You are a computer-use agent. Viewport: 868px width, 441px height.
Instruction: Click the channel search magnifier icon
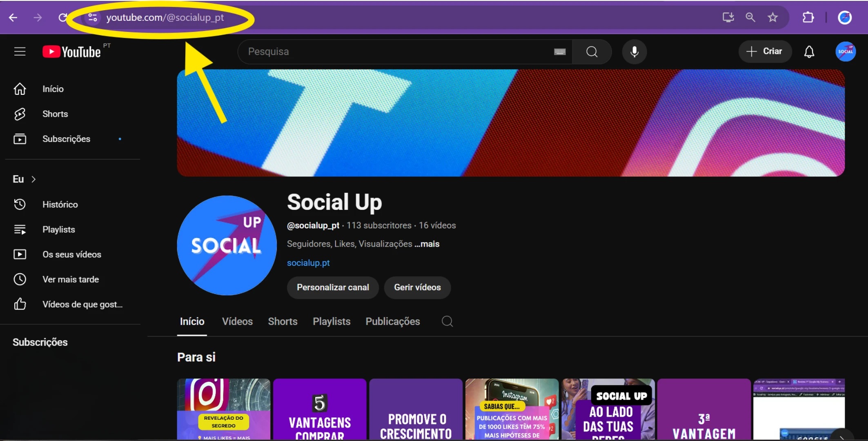coord(447,321)
